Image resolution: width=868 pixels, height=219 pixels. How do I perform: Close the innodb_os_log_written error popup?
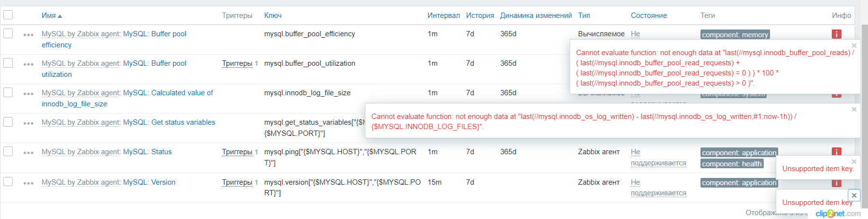[x=854, y=109]
